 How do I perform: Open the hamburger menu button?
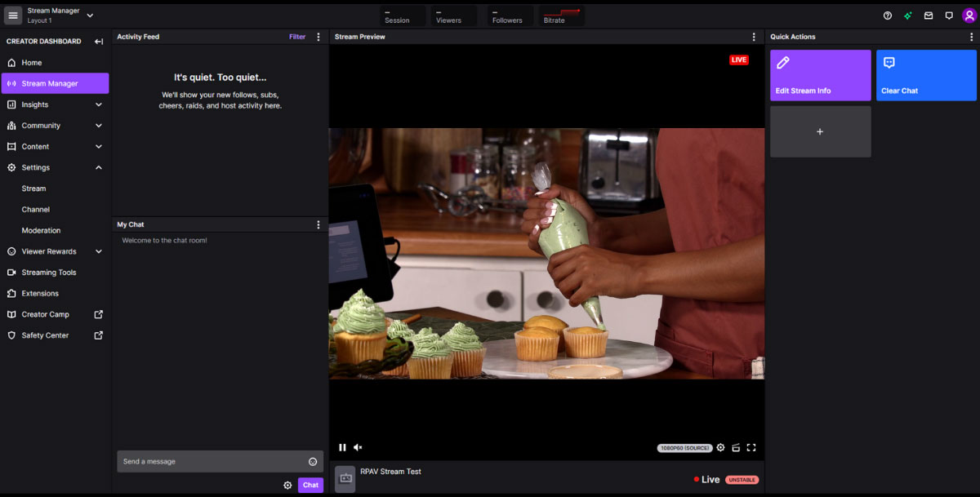13,16
